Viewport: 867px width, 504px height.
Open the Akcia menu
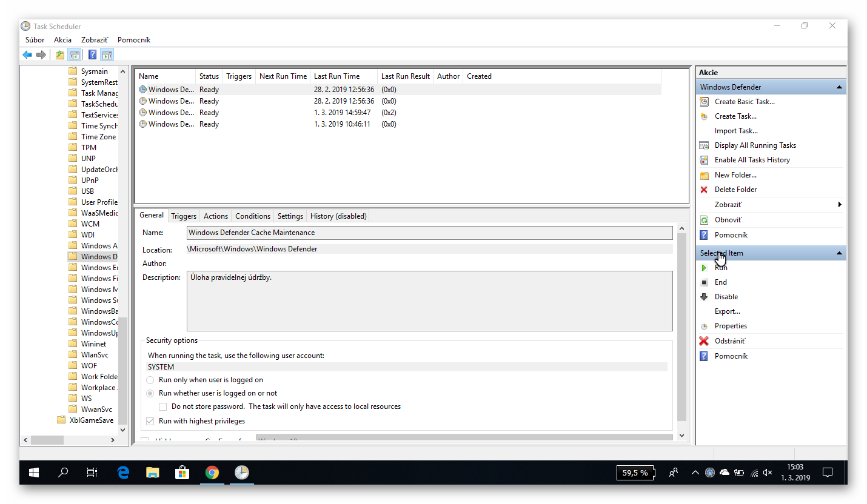[62, 40]
